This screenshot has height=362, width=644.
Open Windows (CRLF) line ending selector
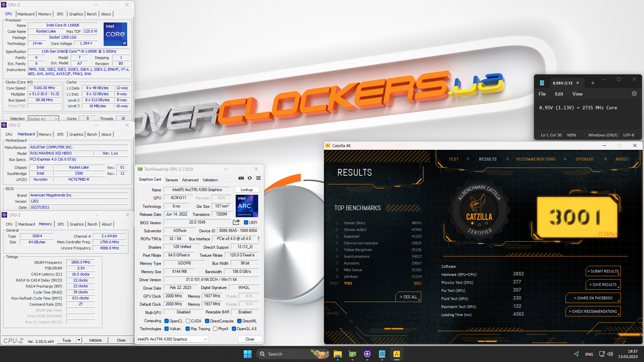click(x=603, y=135)
